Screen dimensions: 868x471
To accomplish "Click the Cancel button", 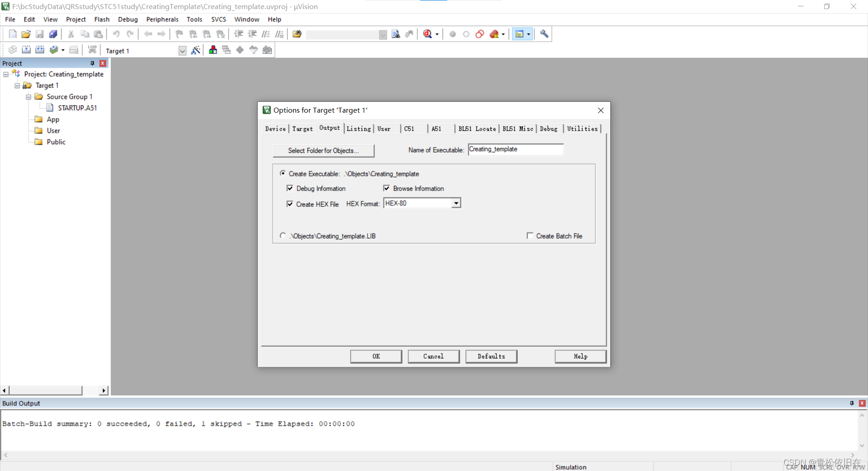I will tap(434, 357).
